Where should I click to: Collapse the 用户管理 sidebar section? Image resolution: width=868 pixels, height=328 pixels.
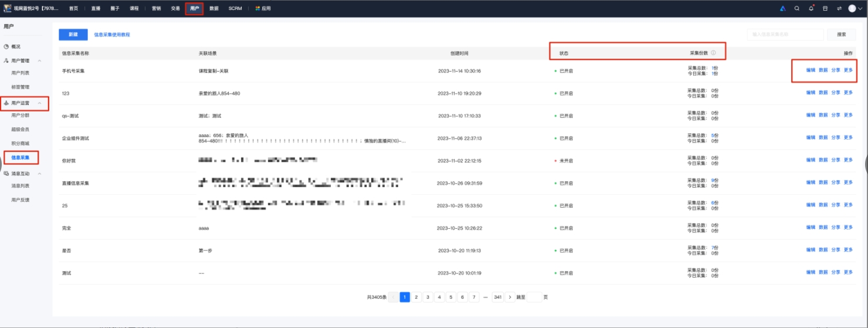pos(40,60)
